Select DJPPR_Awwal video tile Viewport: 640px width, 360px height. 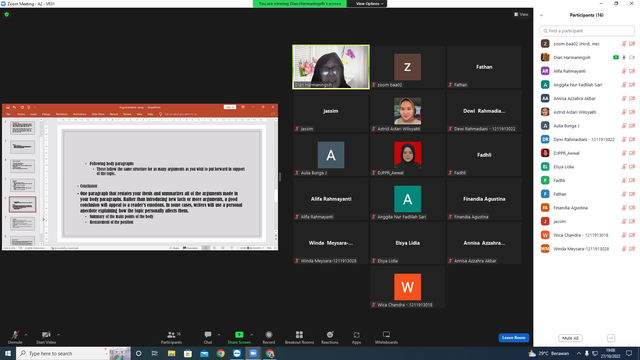click(407, 155)
